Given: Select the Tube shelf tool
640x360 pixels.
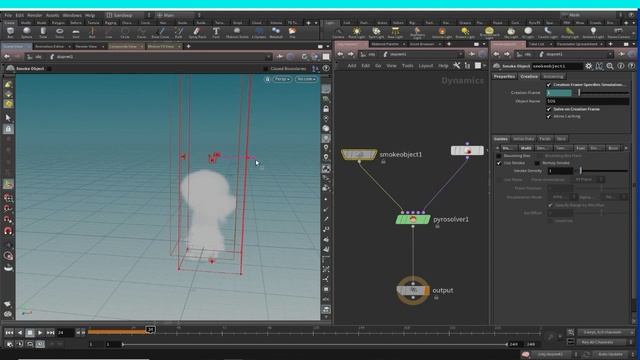Looking at the screenshot, I should pyautogui.click(x=43, y=32).
